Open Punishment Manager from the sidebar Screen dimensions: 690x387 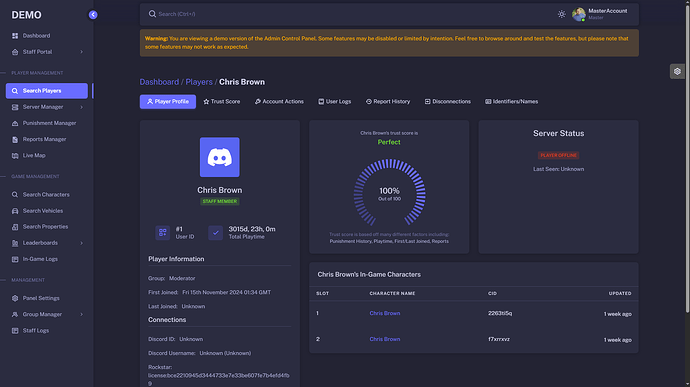[x=47, y=123]
